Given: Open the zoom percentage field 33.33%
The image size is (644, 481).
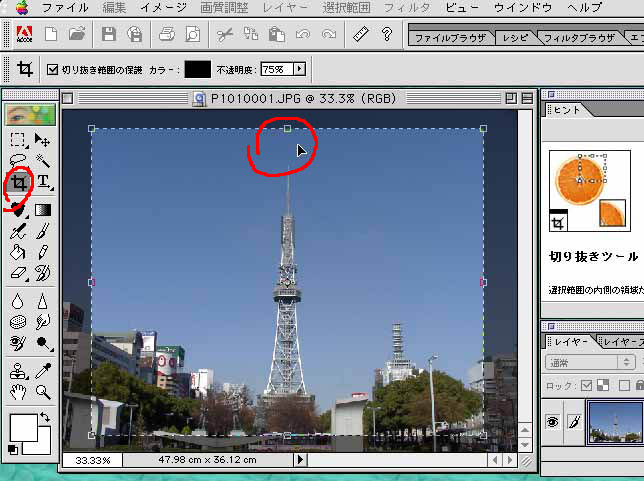Looking at the screenshot, I should point(92,461).
